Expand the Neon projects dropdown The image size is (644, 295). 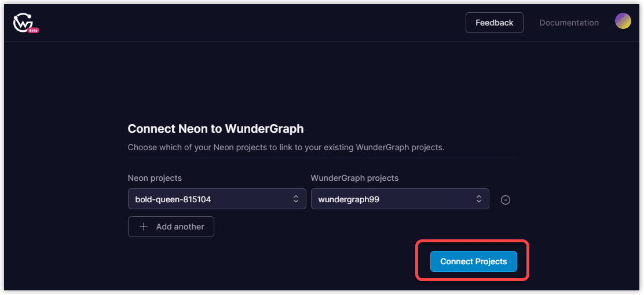217,199
